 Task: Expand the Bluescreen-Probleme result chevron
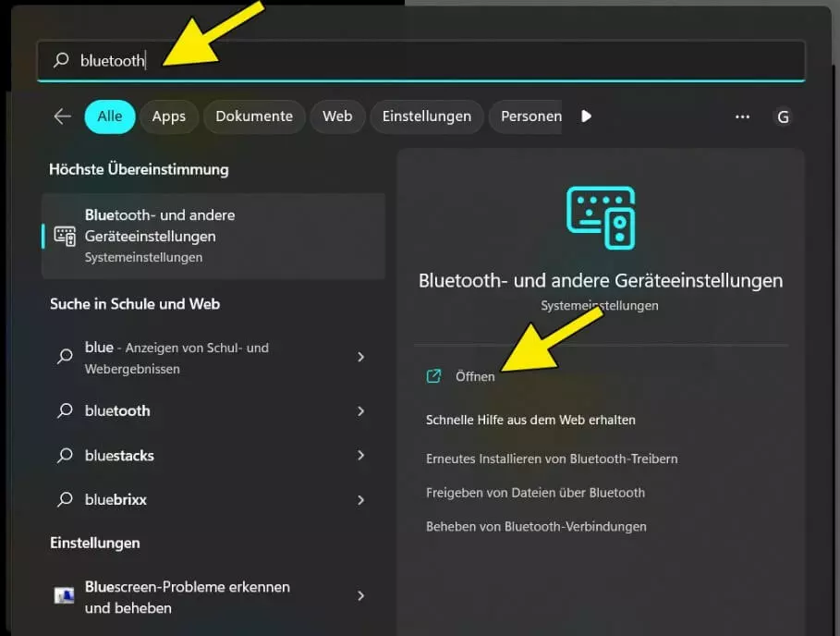click(x=360, y=596)
